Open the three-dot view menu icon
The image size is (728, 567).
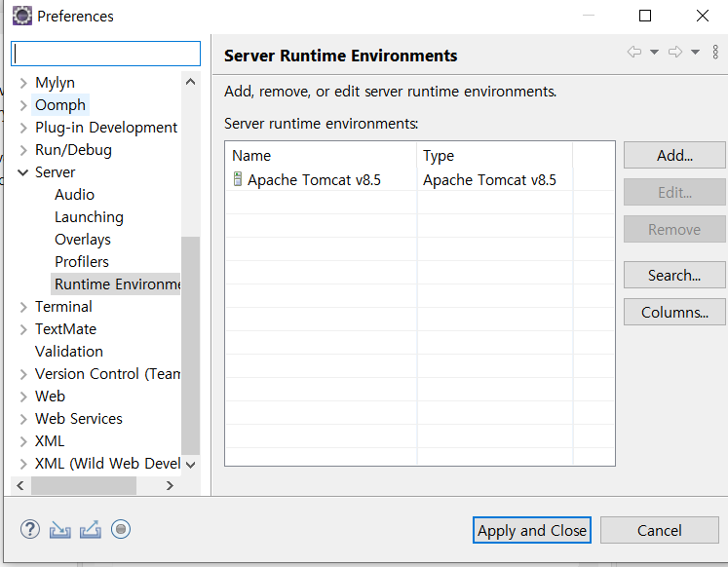click(x=715, y=52)
